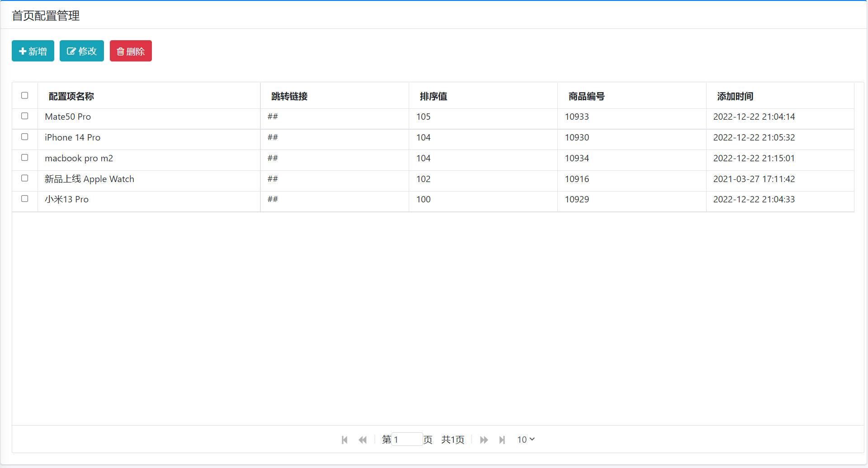
Task: Click the previous page double-arrow icon
Action: pyautogui.click(x=363, y=440)
